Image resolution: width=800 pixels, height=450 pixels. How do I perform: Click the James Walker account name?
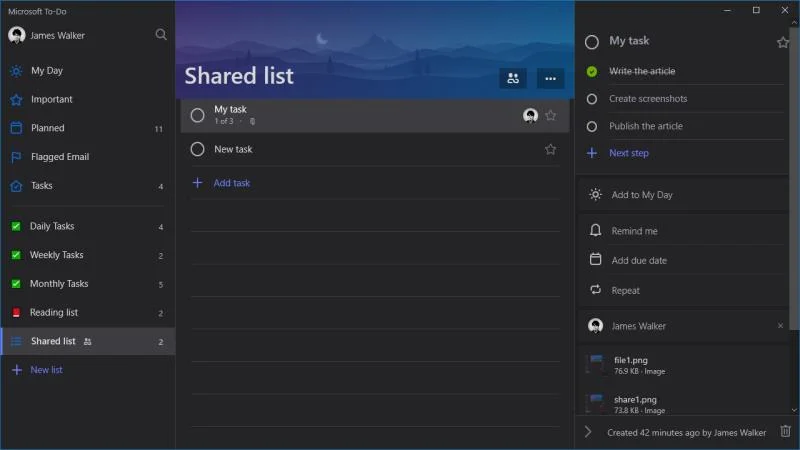(x=57, y=36)
